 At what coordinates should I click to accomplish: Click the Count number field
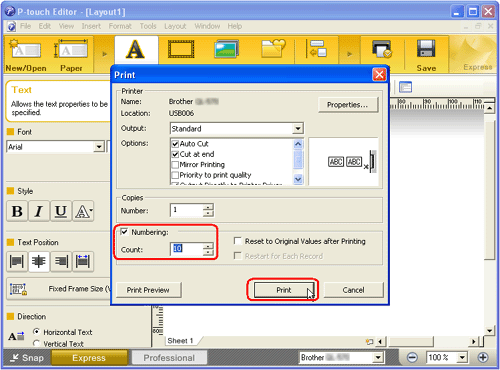point(187,249)
